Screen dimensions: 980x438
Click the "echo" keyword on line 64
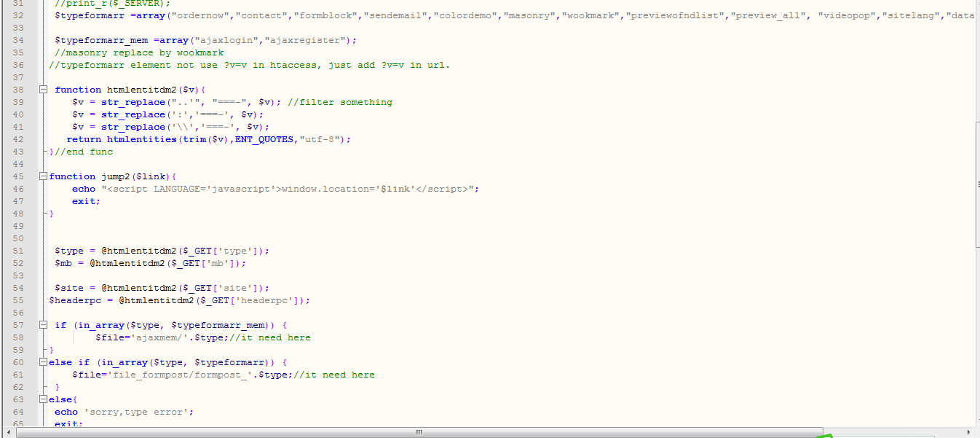click(x=66, y=412)
